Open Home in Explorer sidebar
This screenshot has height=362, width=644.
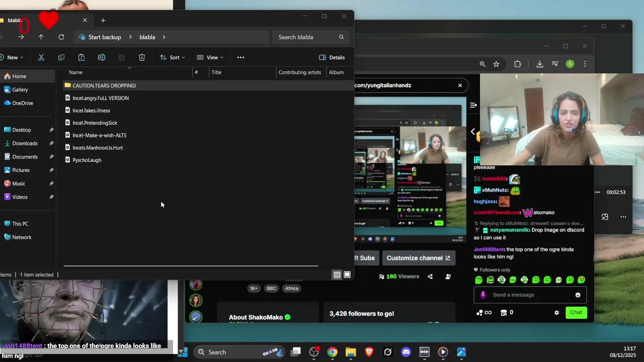(x=27, y=76)
